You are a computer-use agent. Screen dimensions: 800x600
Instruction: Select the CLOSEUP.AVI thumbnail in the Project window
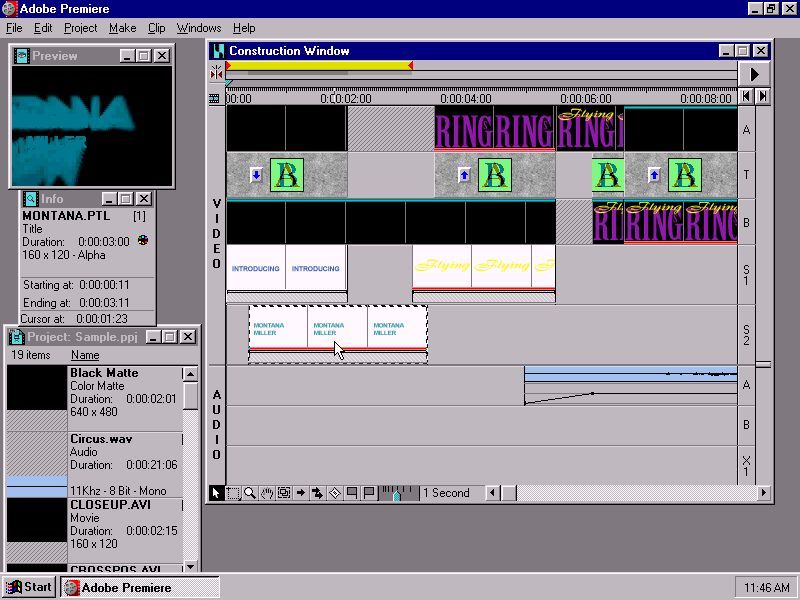click(37, 521)
